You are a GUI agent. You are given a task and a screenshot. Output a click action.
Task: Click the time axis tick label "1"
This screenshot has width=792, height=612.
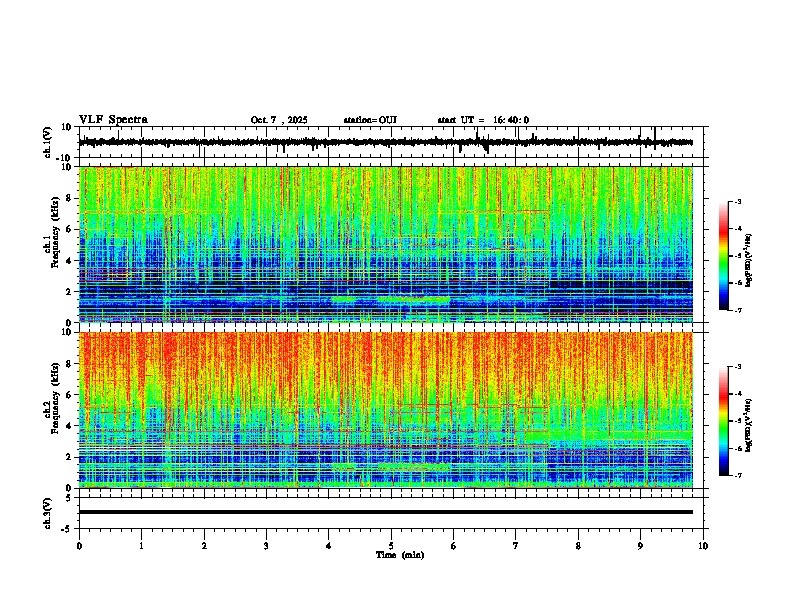coord(141,546)
